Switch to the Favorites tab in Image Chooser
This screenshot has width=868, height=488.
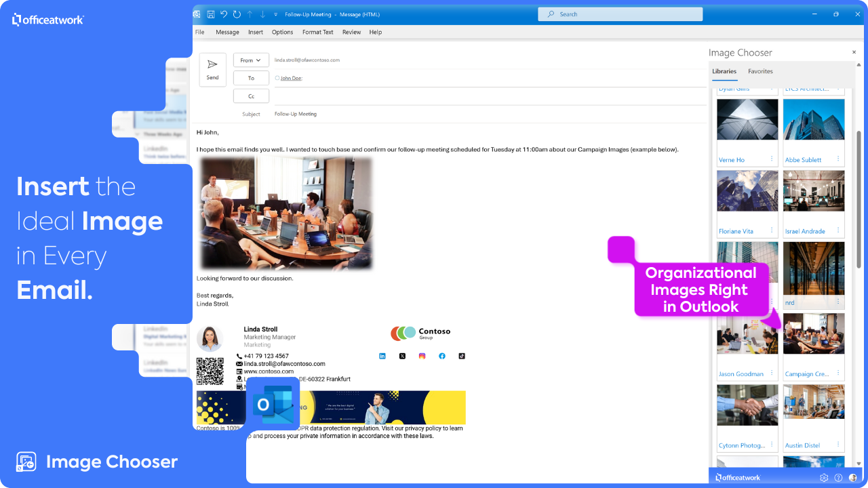[760, 71]
